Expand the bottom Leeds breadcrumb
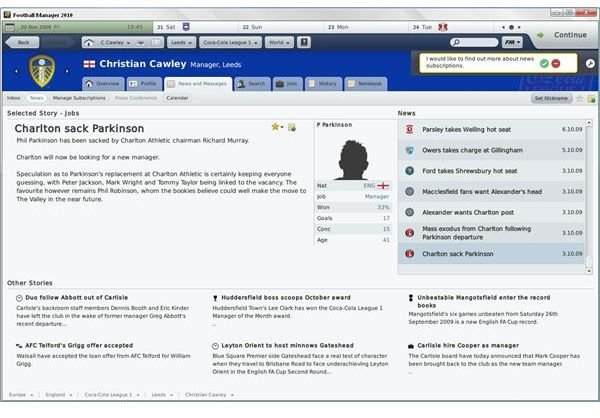 (x=162, y=395)
